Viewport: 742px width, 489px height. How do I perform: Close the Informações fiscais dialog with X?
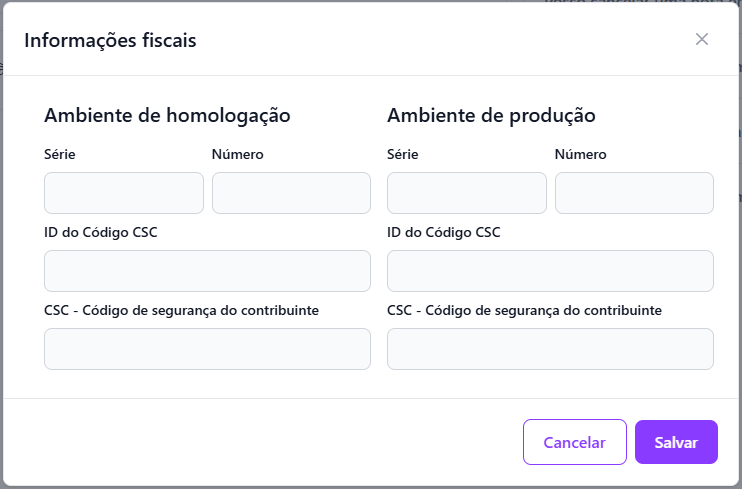point(702,39)
